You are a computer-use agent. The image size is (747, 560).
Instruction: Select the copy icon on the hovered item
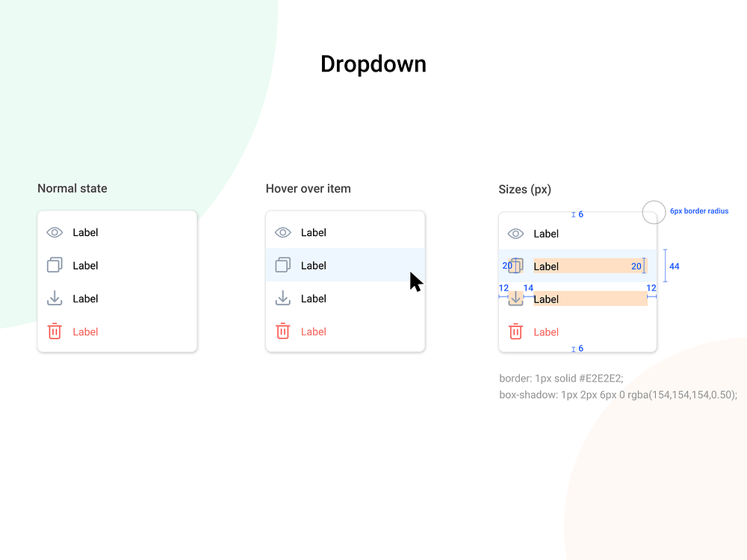(x=282, y=265)
